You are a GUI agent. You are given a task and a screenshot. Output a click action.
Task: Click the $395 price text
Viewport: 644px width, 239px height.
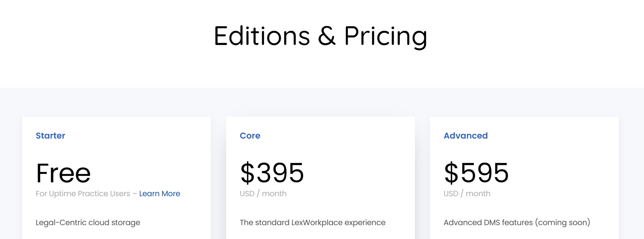coord(272,173)
